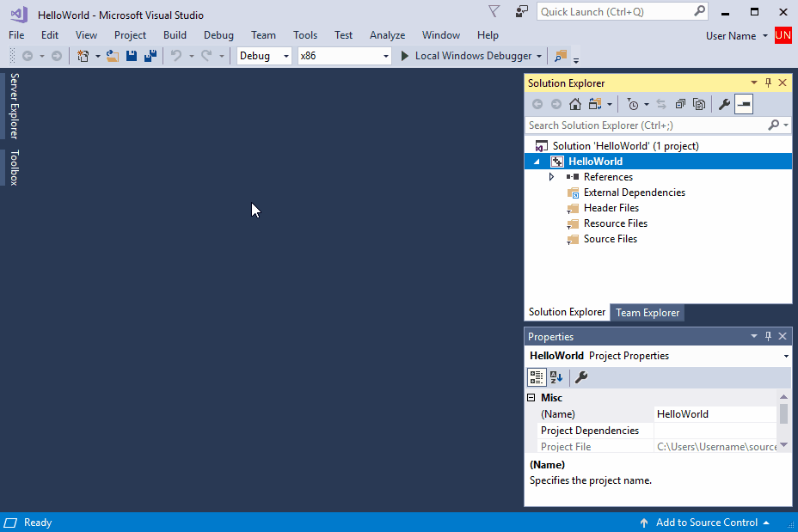
Task: Open a file with the Open File icon
Action: (x=113, y=55)
